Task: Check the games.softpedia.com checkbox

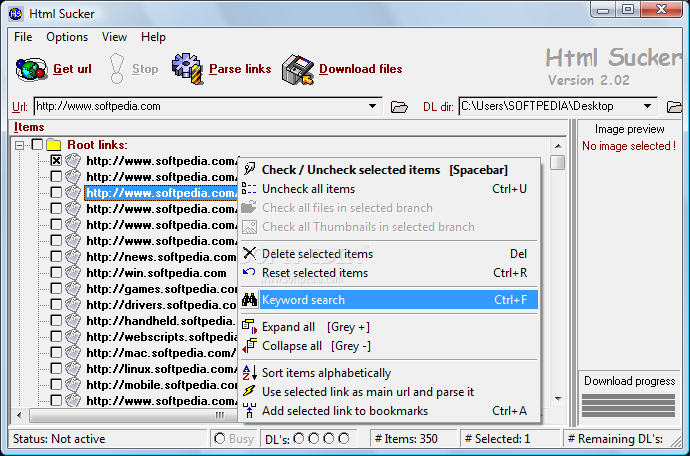Action: [56, 289]
